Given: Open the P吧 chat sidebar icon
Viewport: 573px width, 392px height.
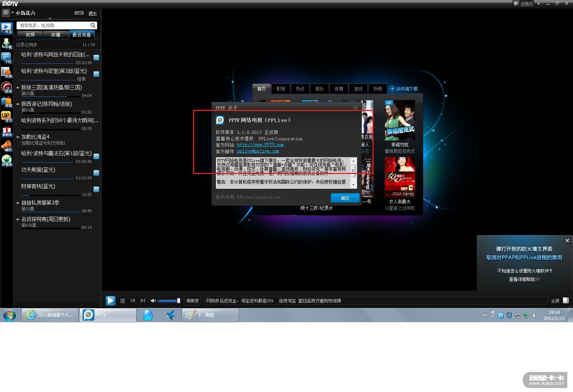Looking at the screenshot, I should 6,58.
